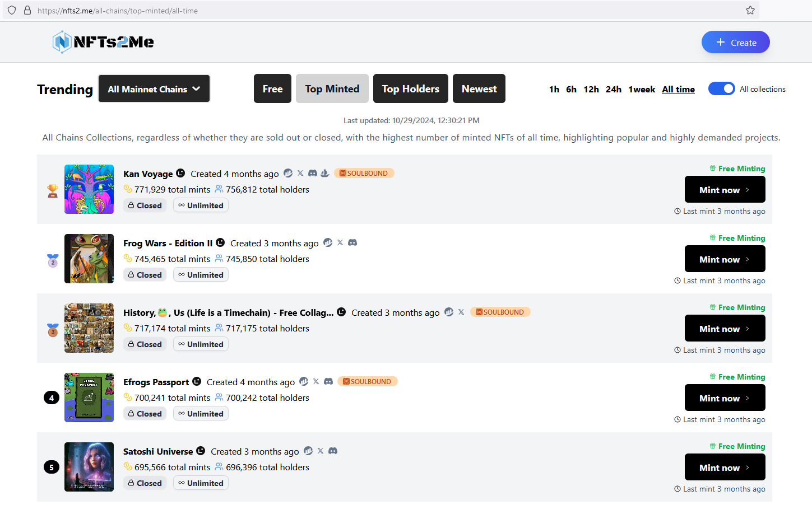The height and width of the screenshot is (505, 812).
Task: Open the X (Twitter) icon for Kan Voyage
Action: [300, 173]
